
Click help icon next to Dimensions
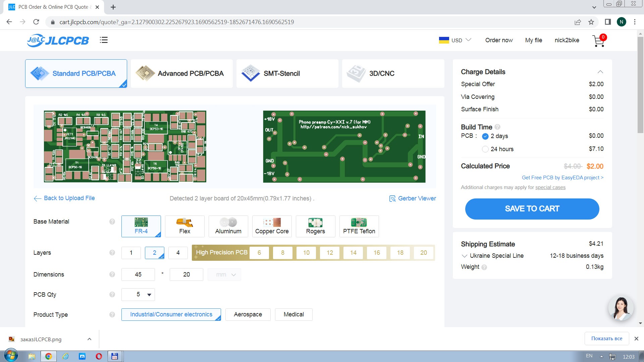[x=112, y=275]
